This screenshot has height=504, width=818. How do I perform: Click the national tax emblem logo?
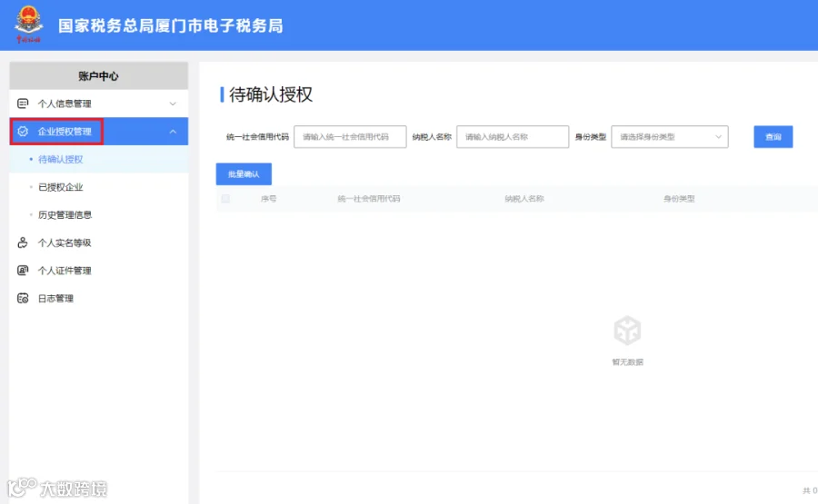pos(28,24)
